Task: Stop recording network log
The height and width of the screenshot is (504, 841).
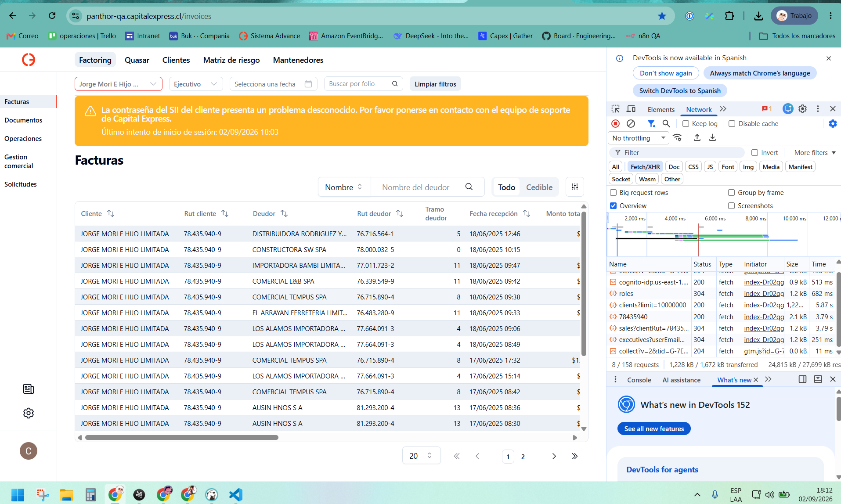Action: (x=616, y=124)
